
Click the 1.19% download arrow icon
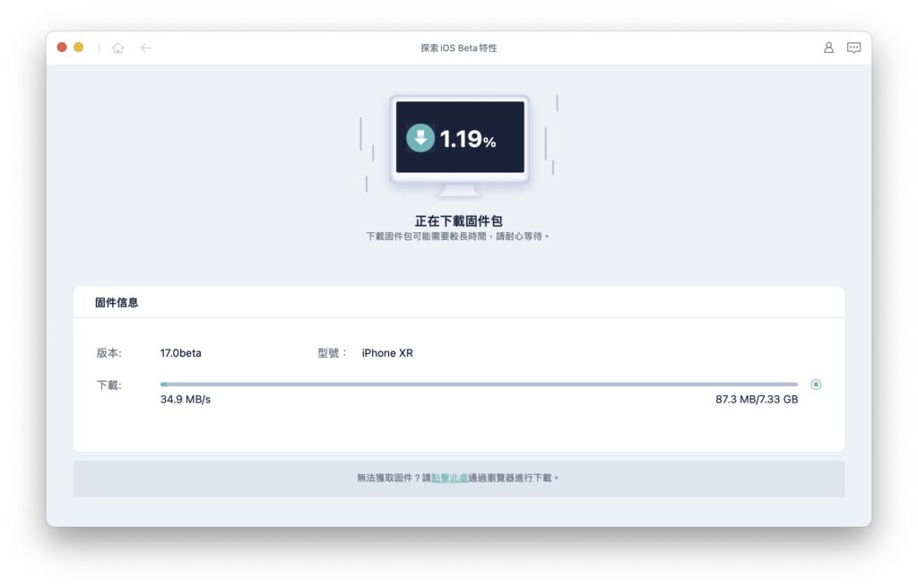point(420,138)
